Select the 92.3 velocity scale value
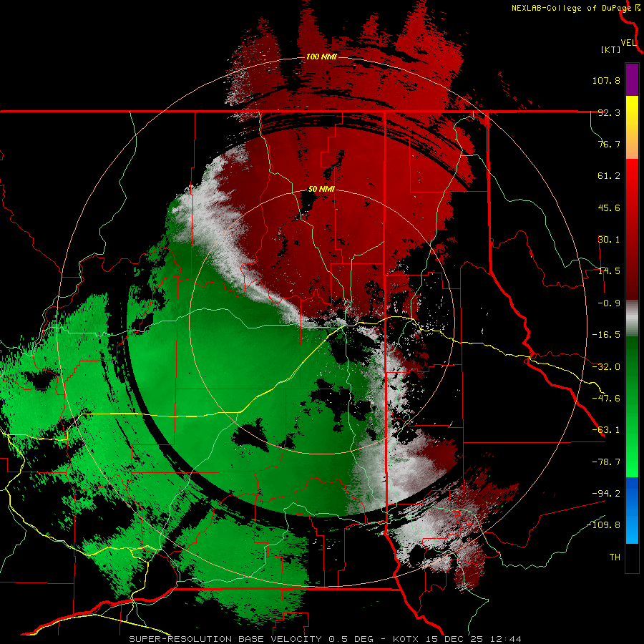The image size is (644, 644). (609, 112)
